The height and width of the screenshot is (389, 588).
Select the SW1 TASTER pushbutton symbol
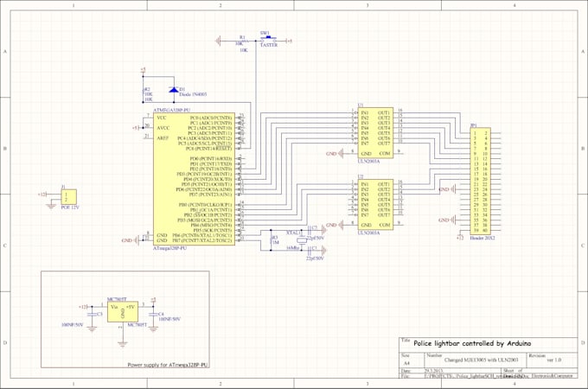coord(269,40)
